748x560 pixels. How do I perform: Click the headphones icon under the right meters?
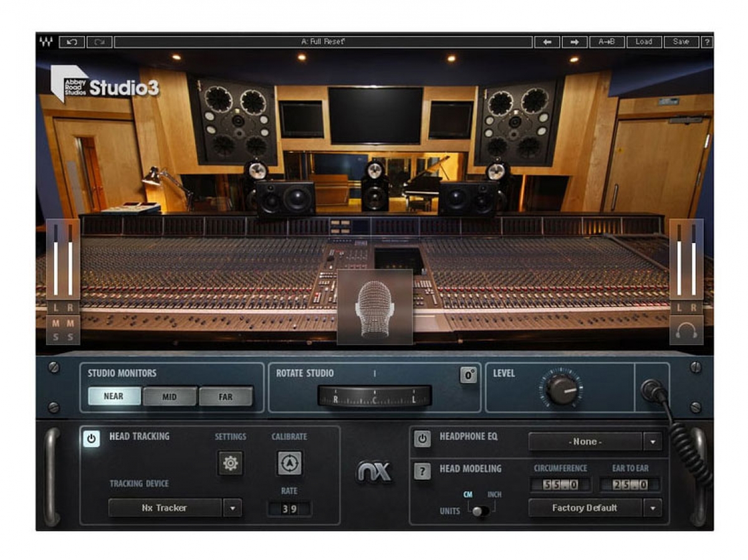coord(686,330)
